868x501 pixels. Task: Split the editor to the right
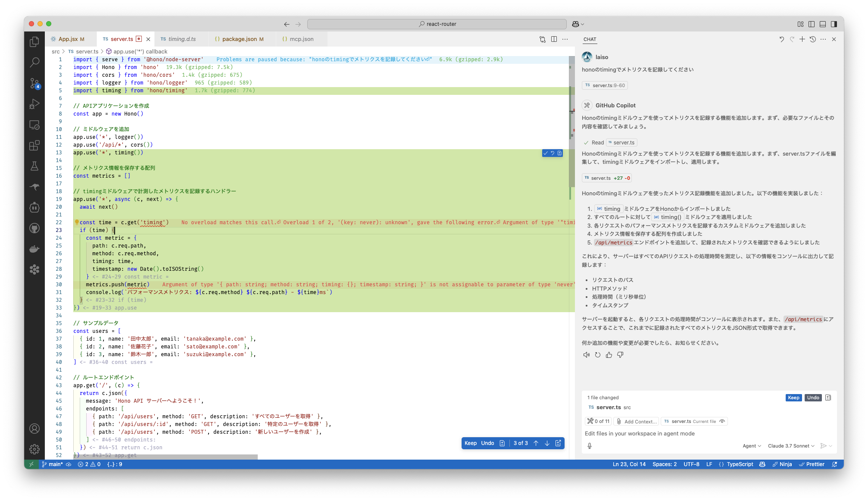coord(554,39)
